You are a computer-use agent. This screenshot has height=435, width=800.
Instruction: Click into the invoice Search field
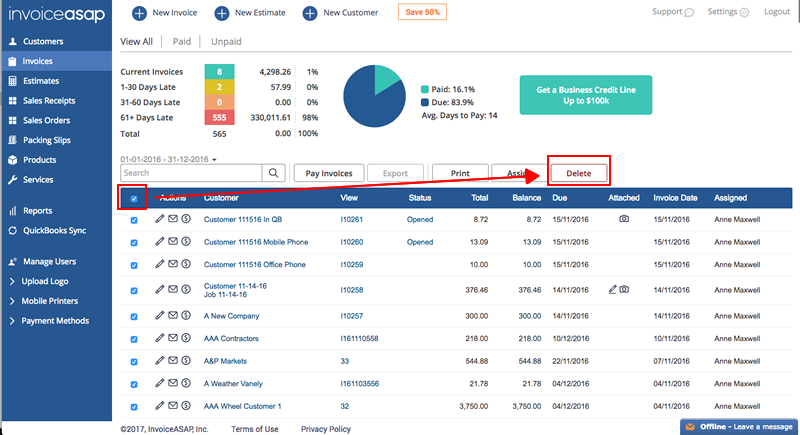coord(190,173)
